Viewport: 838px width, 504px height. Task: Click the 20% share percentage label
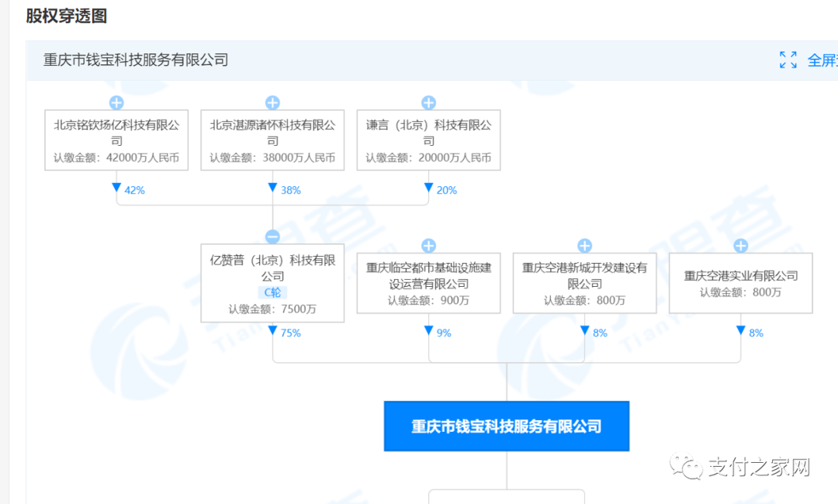(447, 190)
